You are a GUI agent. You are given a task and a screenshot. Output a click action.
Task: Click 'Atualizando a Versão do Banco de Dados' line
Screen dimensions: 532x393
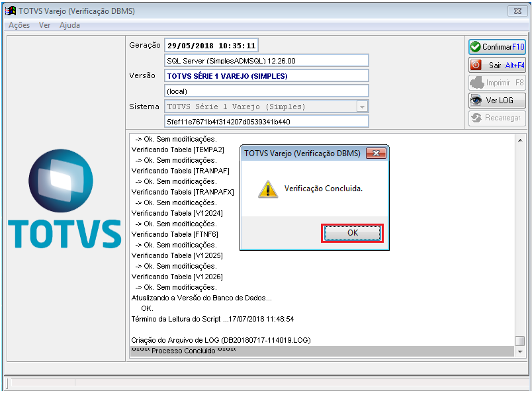[202, 298]
